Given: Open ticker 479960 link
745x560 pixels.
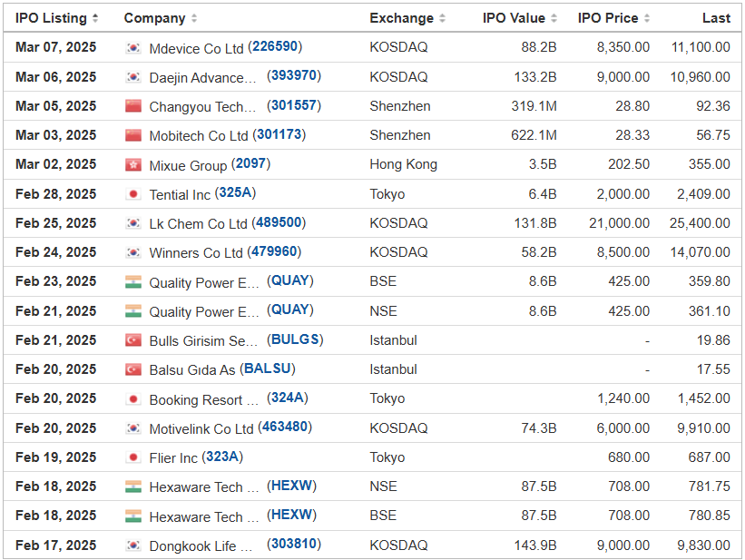Looking at the screenshot, I should tap(274, 251).
